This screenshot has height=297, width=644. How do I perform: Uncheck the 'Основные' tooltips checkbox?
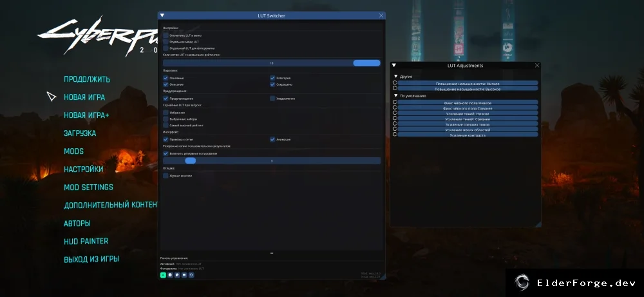pos(166,78)
